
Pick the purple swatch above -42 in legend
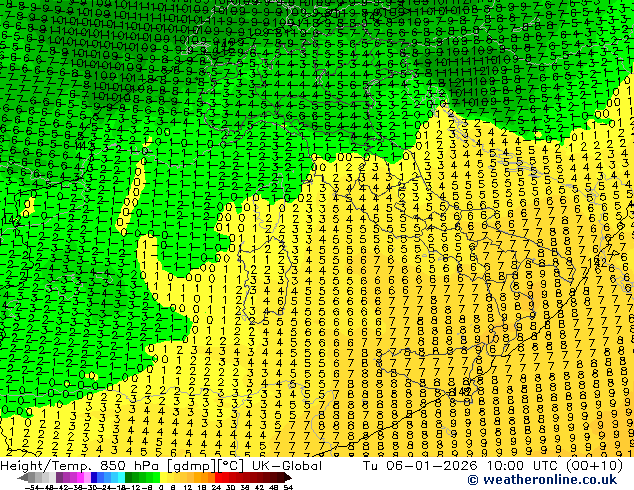click(x=59, y=477)
